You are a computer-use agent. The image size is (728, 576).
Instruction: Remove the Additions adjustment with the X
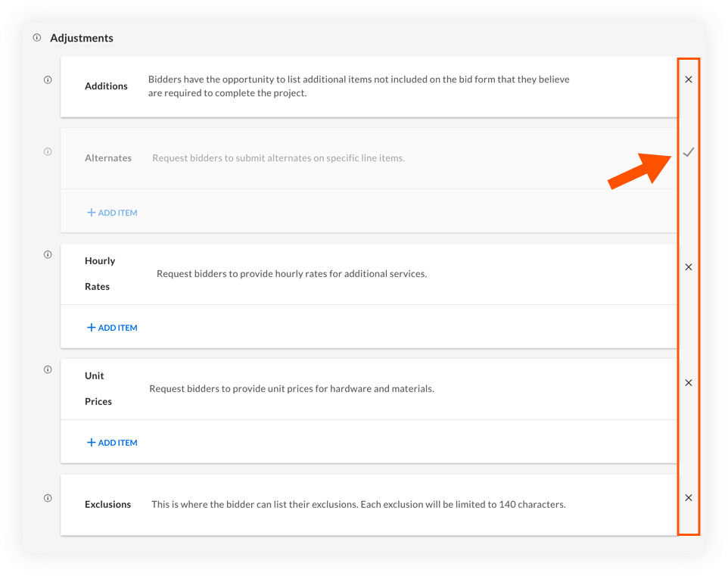pyautogui.click(x=688, y=79)
